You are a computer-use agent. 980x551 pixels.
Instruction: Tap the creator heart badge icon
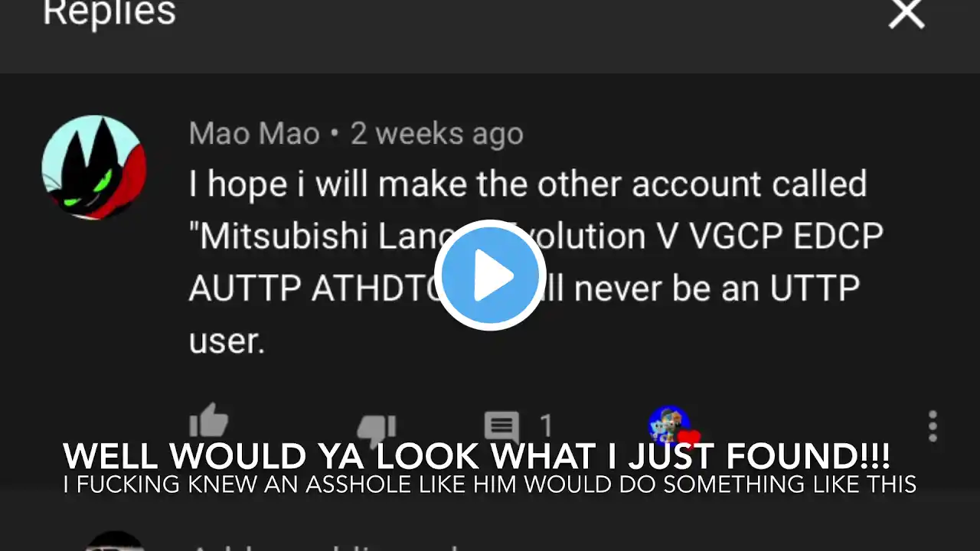pos(674,425)
